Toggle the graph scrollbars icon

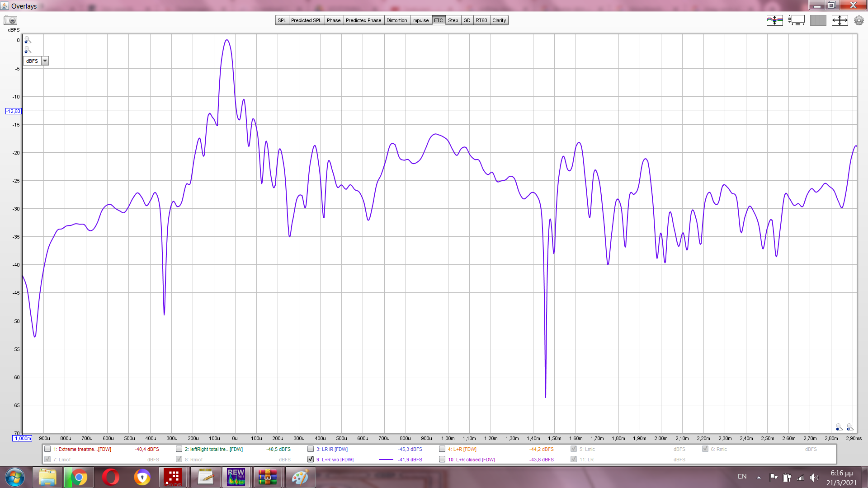click(796, 20)
